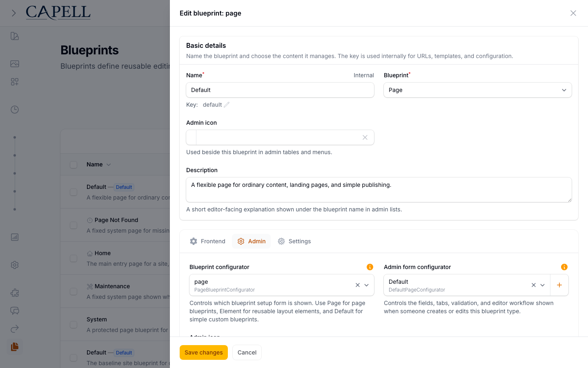The width and height of the screenshot is (588, 368).
Task: Click Save changes button
Action: click(x=204, y=352)
